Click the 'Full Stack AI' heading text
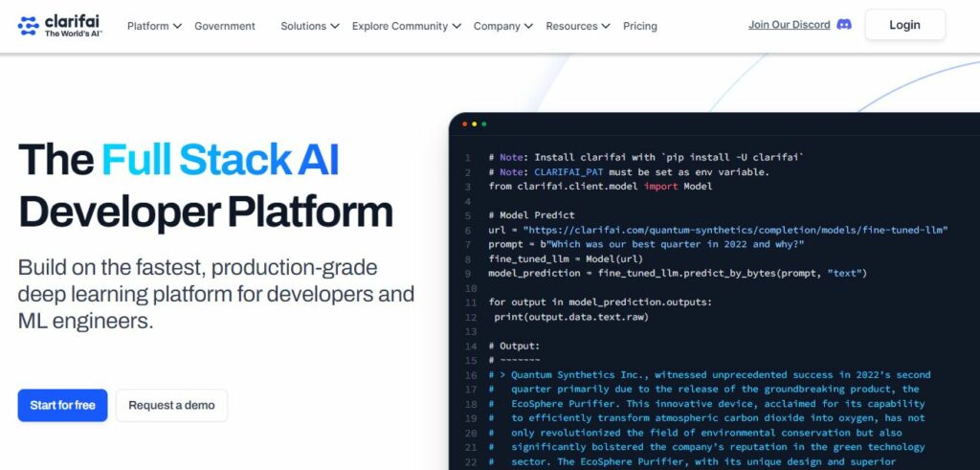This screenshot has width=980, height=470. click(220, 159)
